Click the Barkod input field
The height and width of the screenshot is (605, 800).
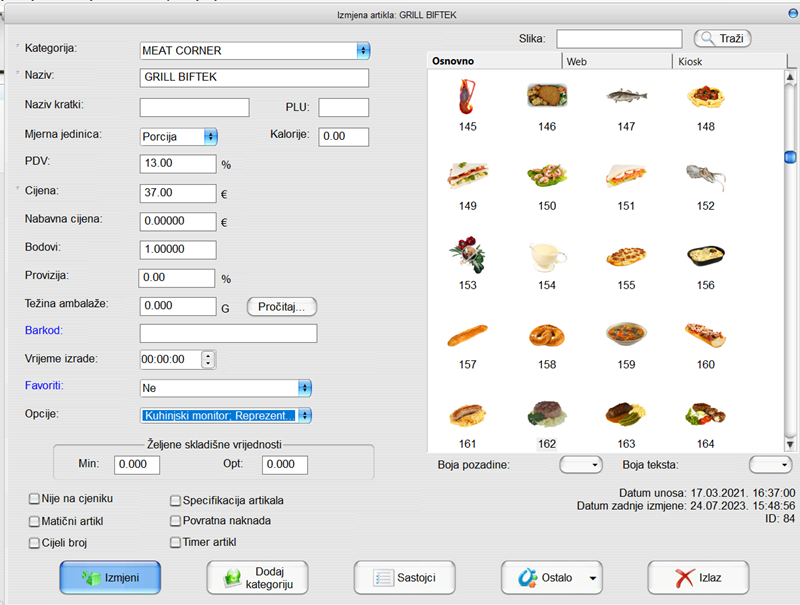pyautogui.click(x=228, y=333)
